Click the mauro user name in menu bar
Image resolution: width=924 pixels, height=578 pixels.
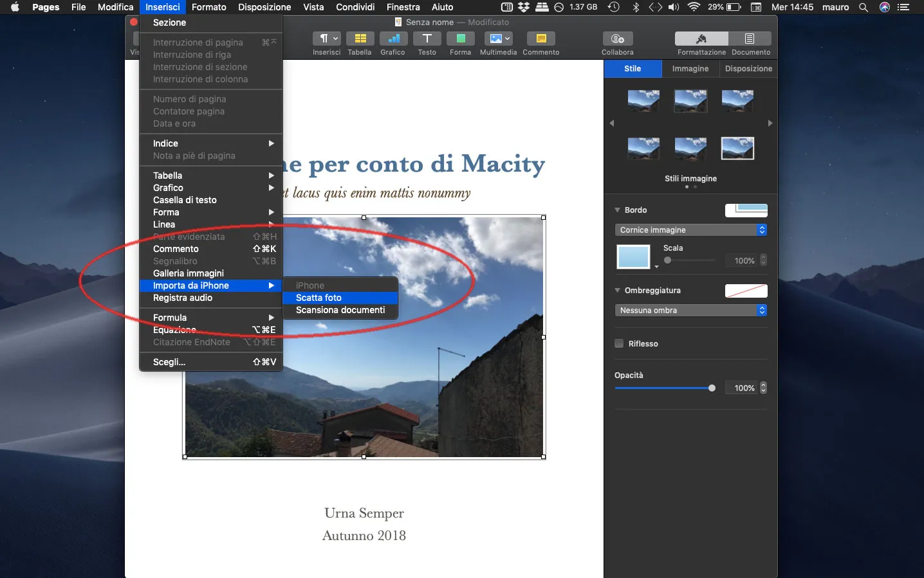click(836, 7)
